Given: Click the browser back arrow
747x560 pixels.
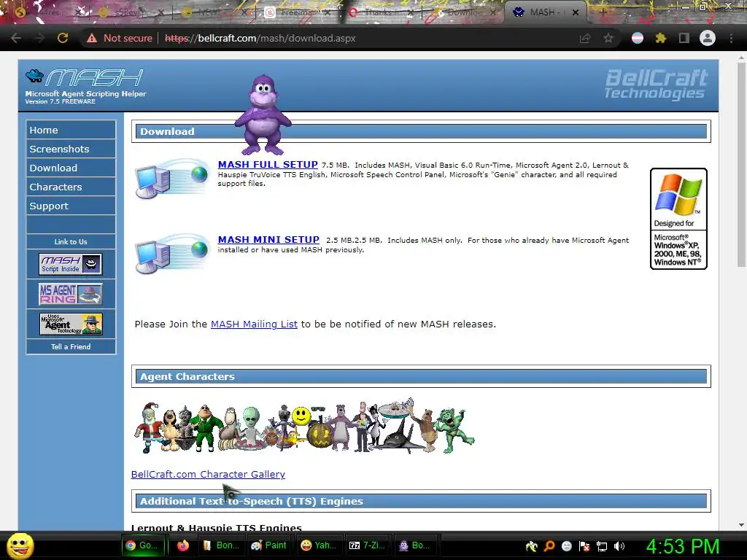Looking at the screenshot, I should coord(16,38).
